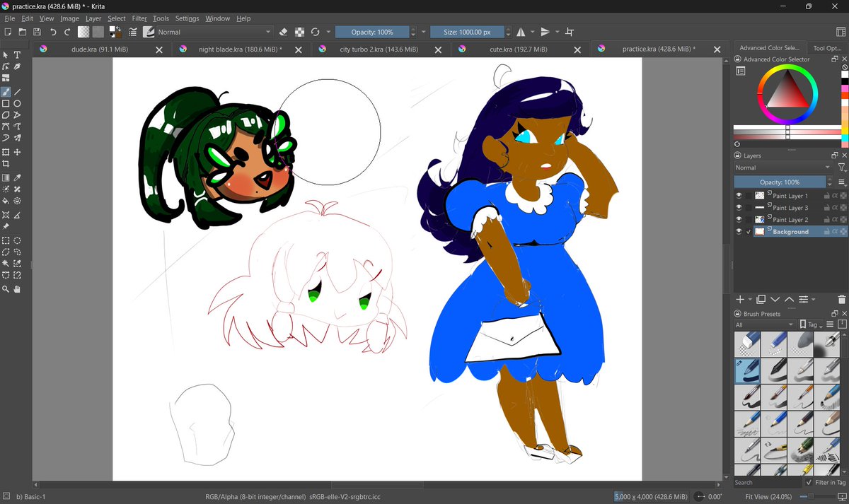
Task: Select the Freehand Brush tool
Action: pyautogui.click(x=6, y=93)
